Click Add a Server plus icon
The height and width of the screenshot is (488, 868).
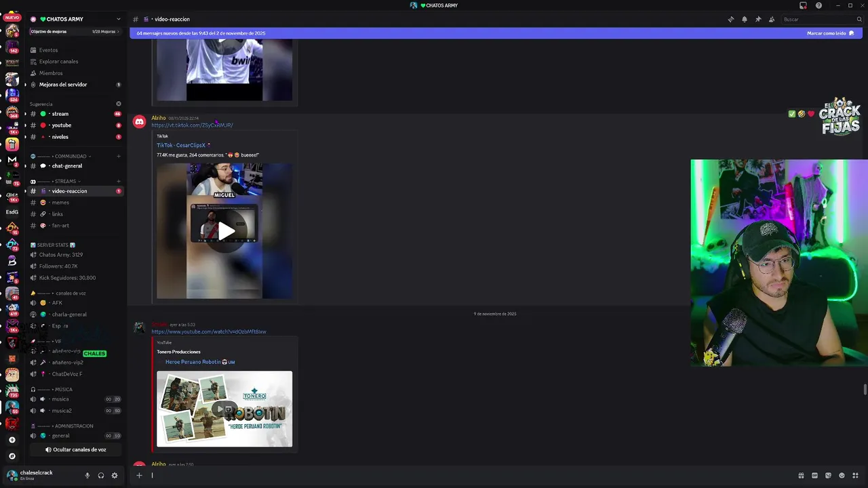click(x=12, y=440)
